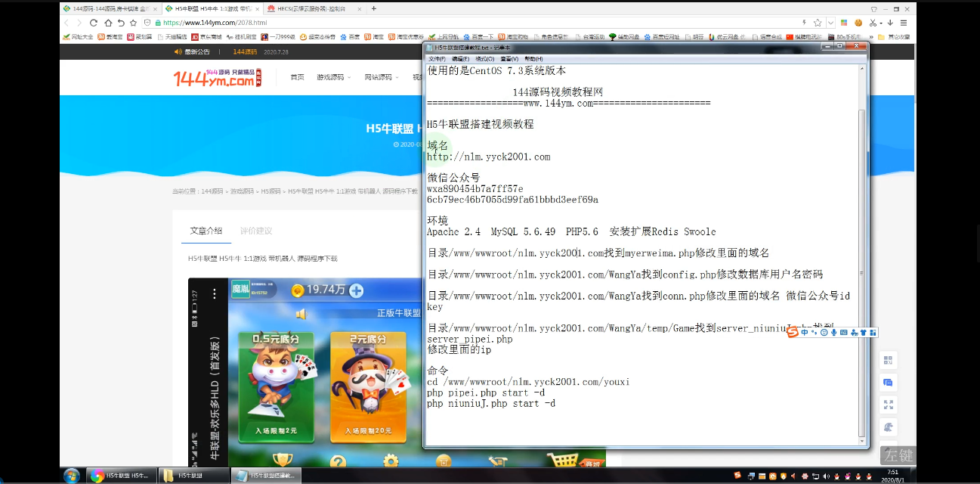This screenshot has width=980, height=484.
Task: Click the 首页 navigation link
Action: click(296, 77)
